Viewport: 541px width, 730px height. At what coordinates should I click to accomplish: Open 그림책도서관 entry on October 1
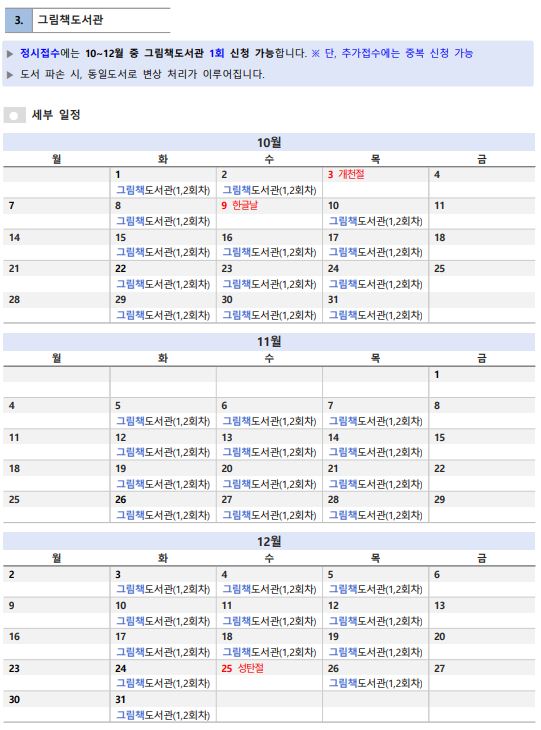click(x=163, y=190)
